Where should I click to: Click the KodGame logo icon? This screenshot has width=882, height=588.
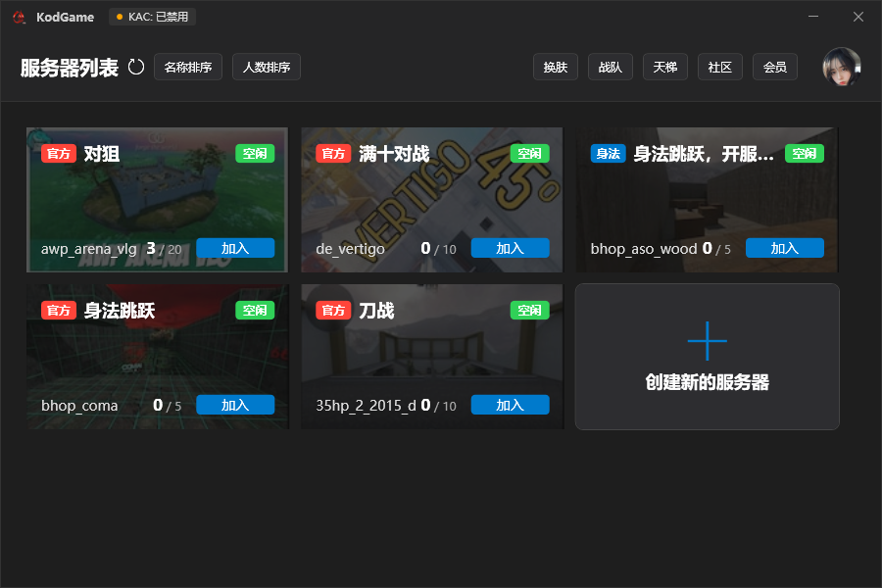coord(19,17)
